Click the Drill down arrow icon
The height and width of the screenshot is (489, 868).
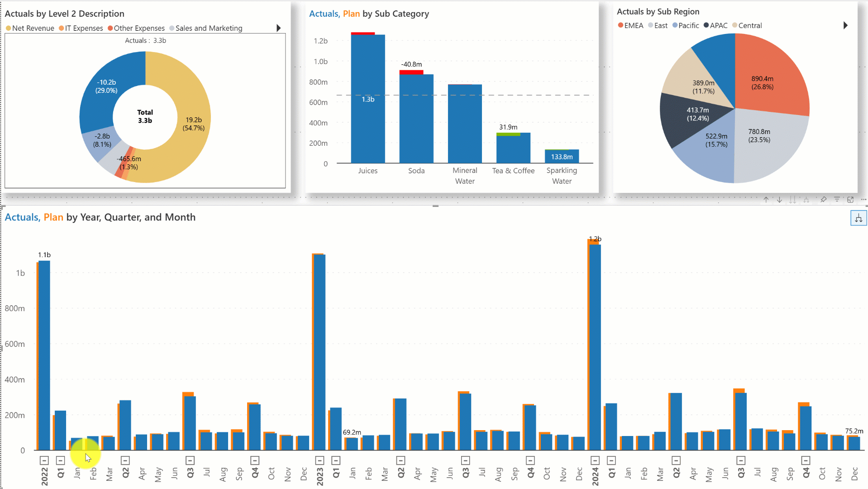(779, 200)
